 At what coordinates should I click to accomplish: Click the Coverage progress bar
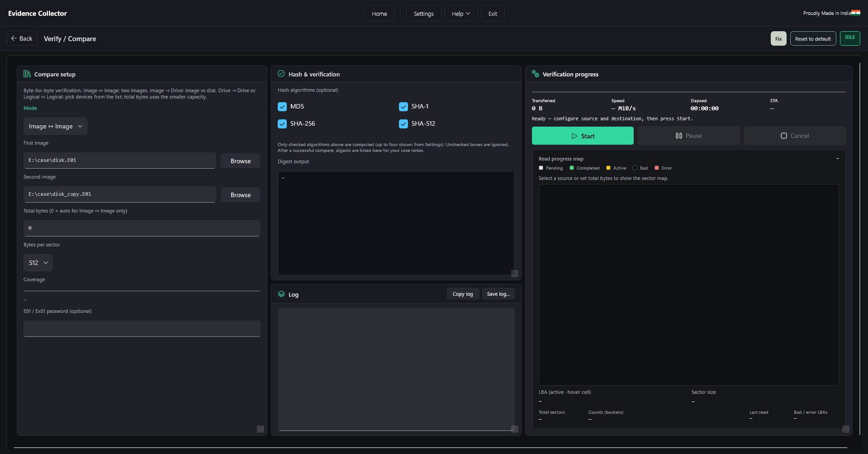142,290
